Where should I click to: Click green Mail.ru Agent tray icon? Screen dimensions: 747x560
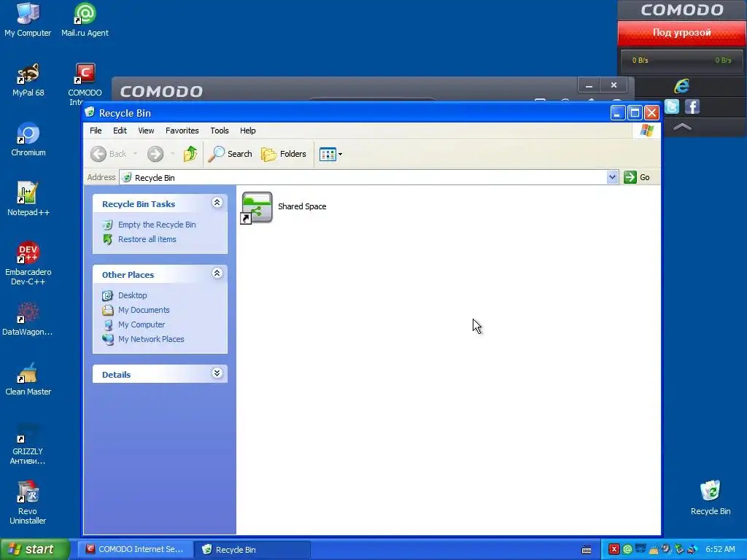(627, 550)
